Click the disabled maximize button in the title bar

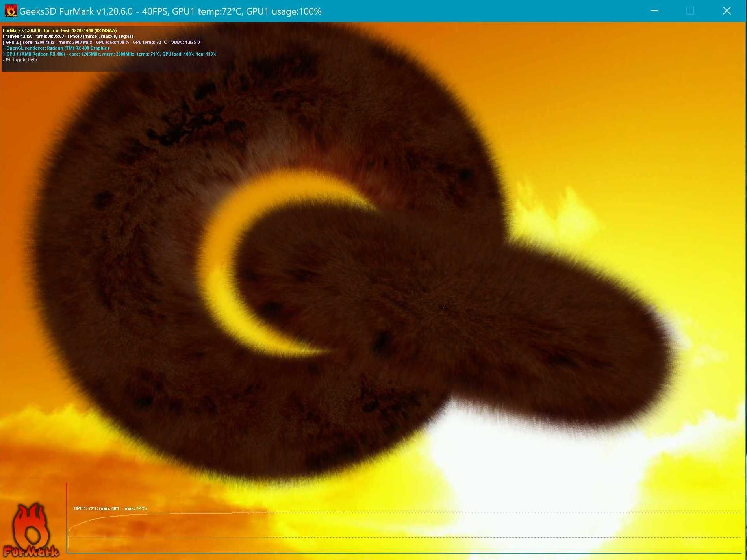pos(690,11)
